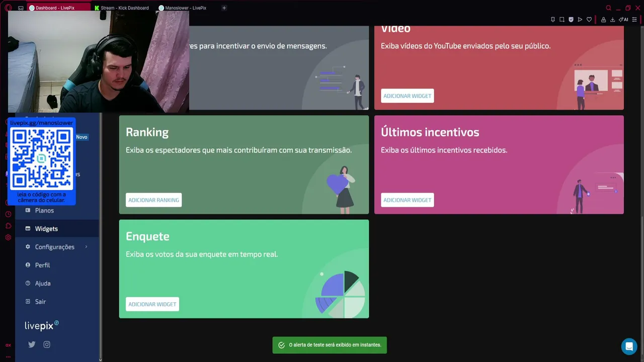This screenshot has height=362, width=644.
Task: Add page to bookmarks with the heart
Action: 589,20
